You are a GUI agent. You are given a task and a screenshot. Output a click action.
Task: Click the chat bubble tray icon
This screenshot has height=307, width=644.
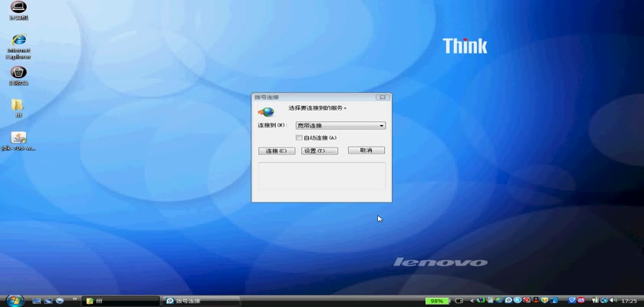click(x=508, y=301)
